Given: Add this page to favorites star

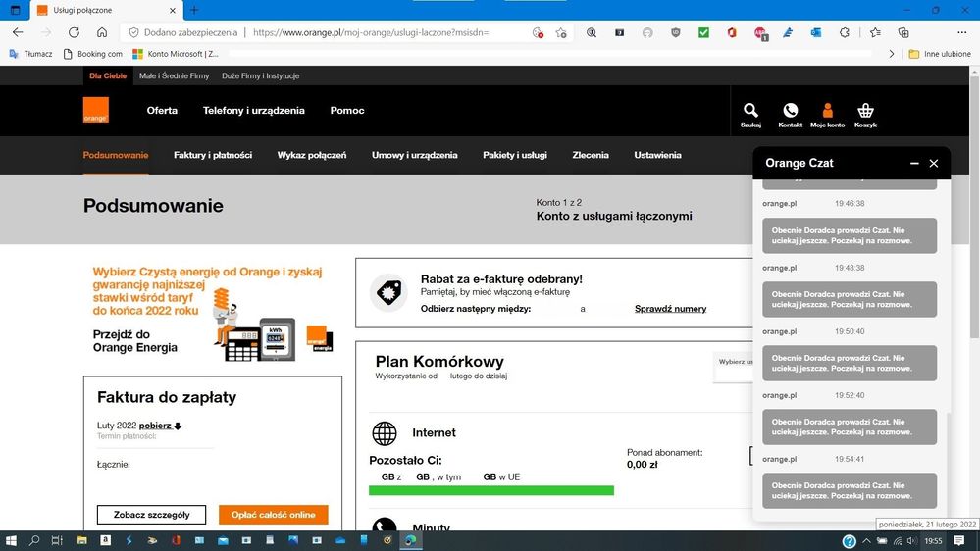Looking at the screenshot, I should click(561, 32).
